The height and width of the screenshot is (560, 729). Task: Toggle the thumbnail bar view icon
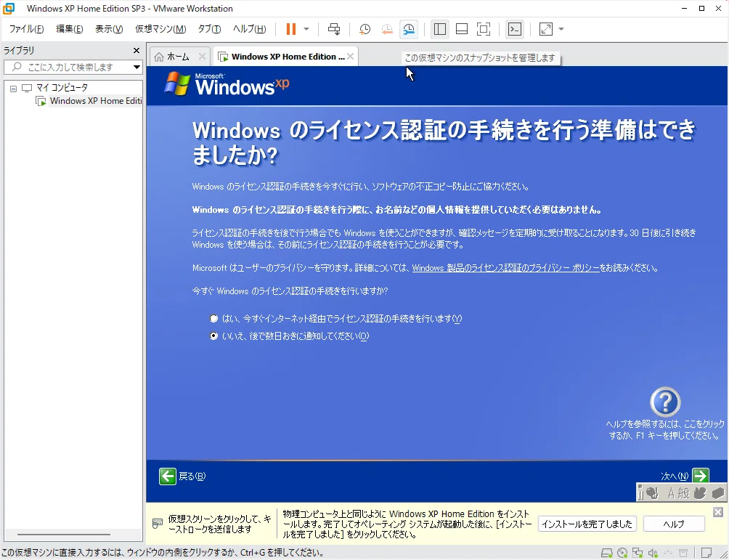462,29
